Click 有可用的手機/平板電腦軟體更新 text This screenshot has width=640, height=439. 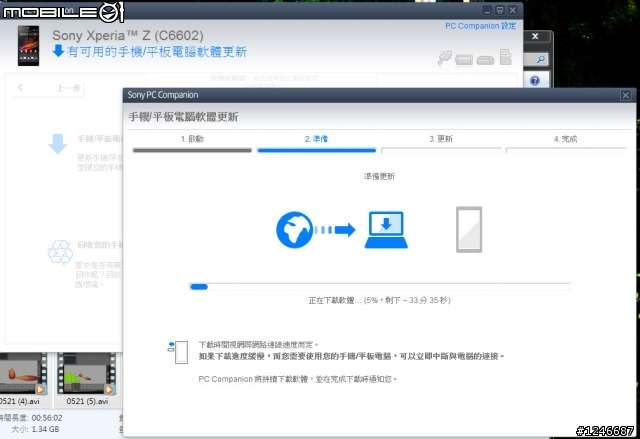pos(157,52)
